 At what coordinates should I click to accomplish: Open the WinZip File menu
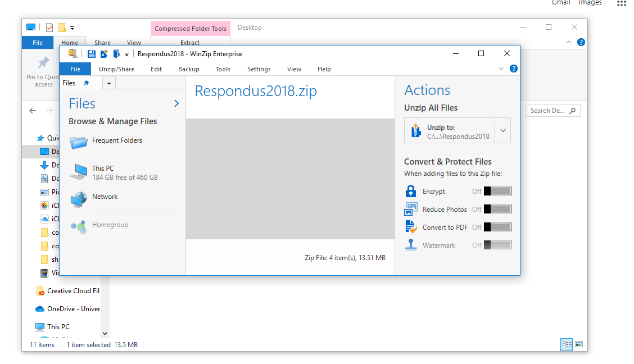coord(75,69)
